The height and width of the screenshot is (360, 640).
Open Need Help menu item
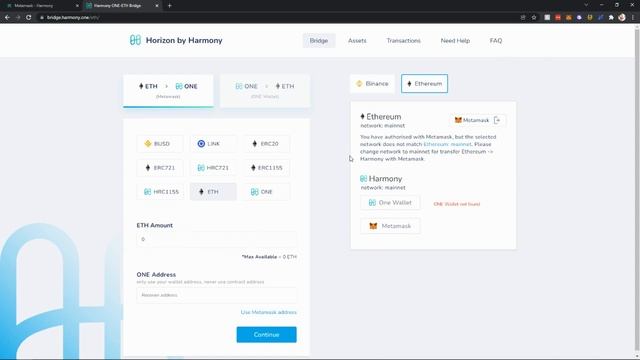tap(455, 40)
